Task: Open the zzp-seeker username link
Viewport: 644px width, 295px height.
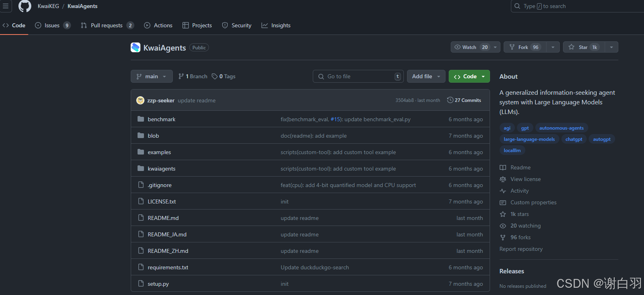Action: (161, 100)
